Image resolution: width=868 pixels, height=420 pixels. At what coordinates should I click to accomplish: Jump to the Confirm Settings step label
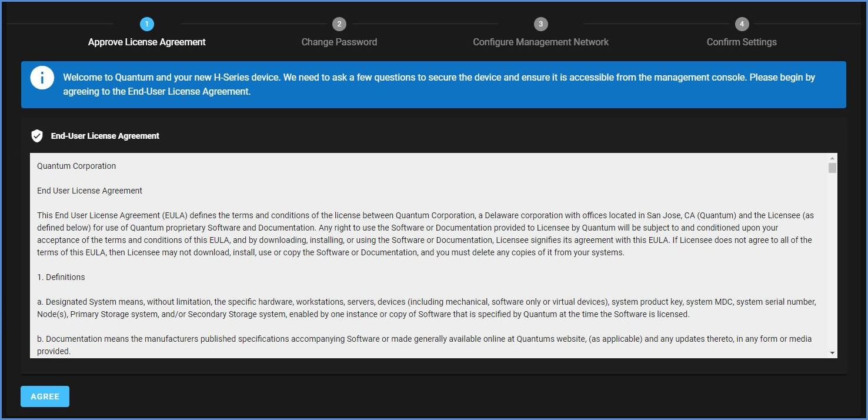742,42
